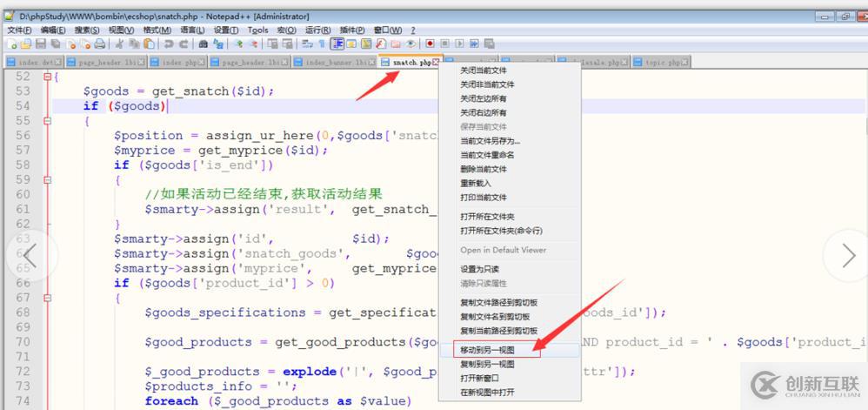Choose 当前文件重命名 from context menu
The width and height of the screenshot is (868, 410).
click(x=510, y=155)
